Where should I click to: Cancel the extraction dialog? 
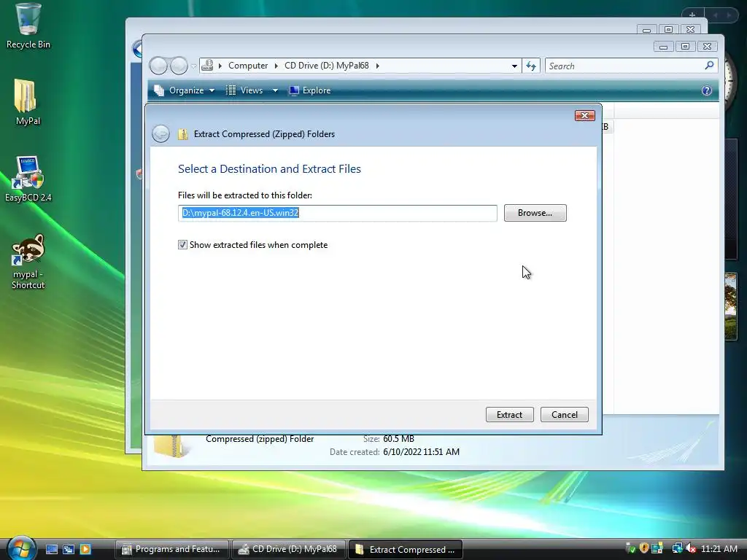[x=564, y=415]
